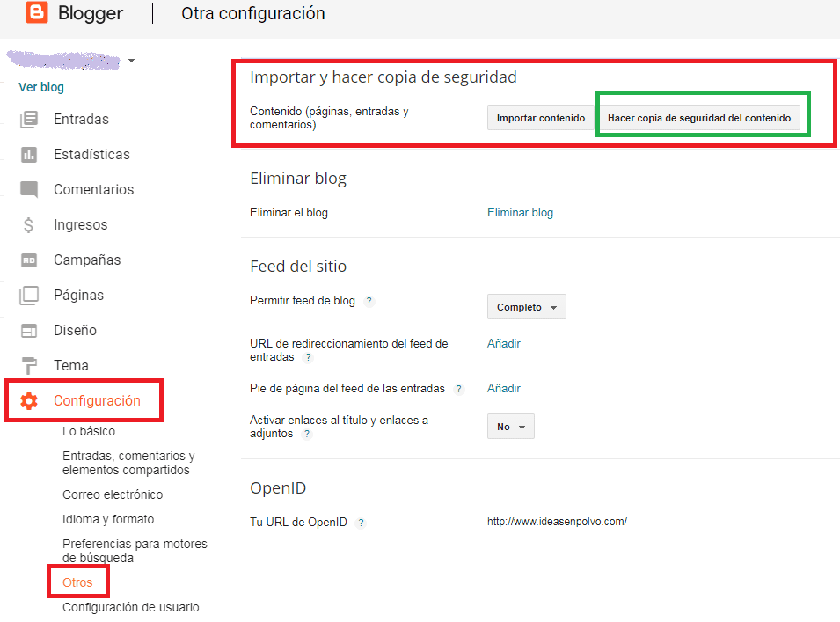Click the Configuración gear icon
The width and height of the screenshot is (840, 622).
[29, 401]
